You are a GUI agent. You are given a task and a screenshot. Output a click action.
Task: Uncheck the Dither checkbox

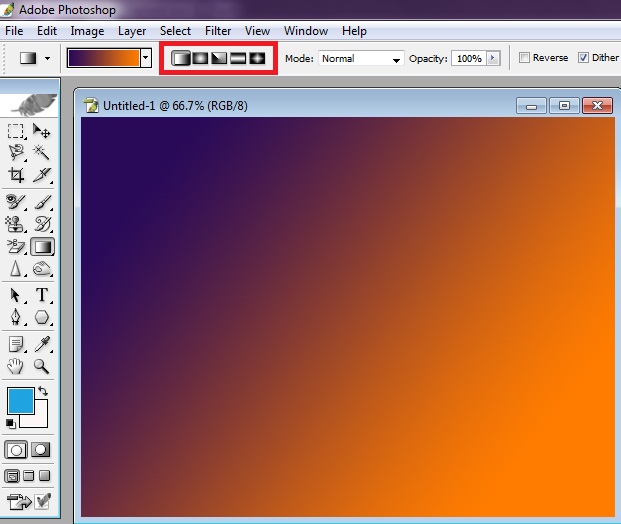(583, 58)
